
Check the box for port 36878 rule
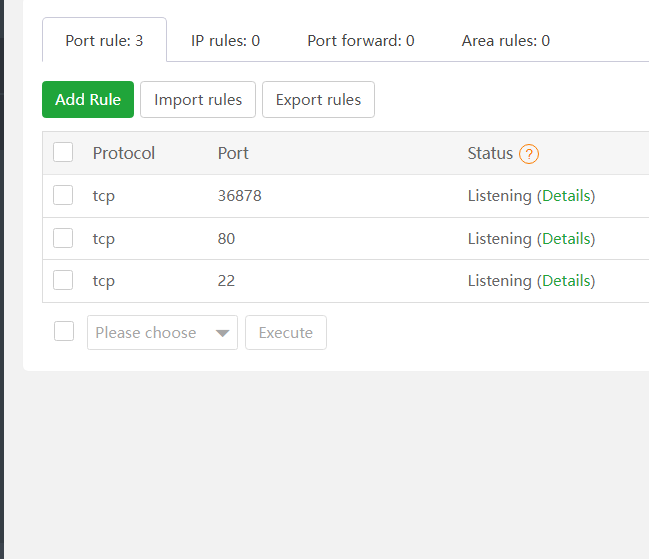63,196
